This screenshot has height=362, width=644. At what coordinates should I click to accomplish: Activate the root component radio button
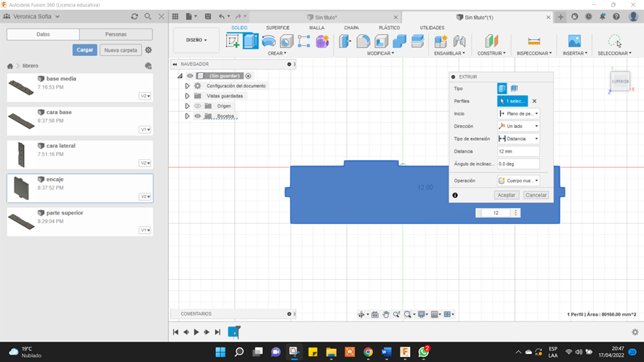click(248, 76)
